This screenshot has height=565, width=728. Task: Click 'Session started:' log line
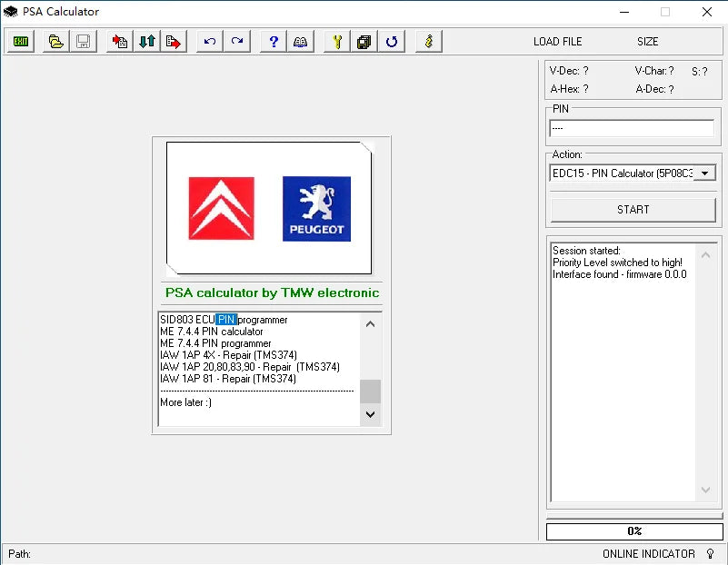click(586, 251)
